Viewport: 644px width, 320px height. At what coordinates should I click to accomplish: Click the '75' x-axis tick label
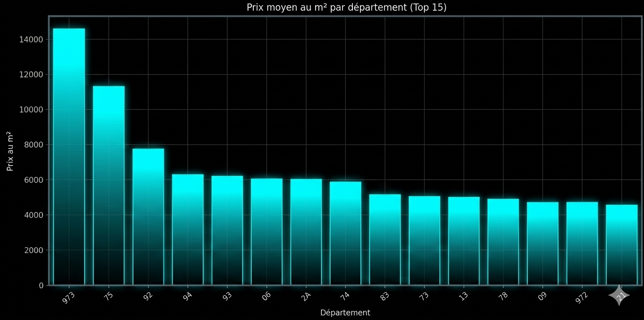108,296
